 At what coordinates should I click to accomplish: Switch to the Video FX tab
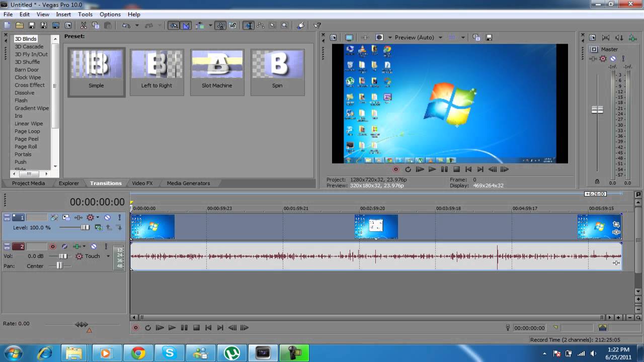[142, 183]
